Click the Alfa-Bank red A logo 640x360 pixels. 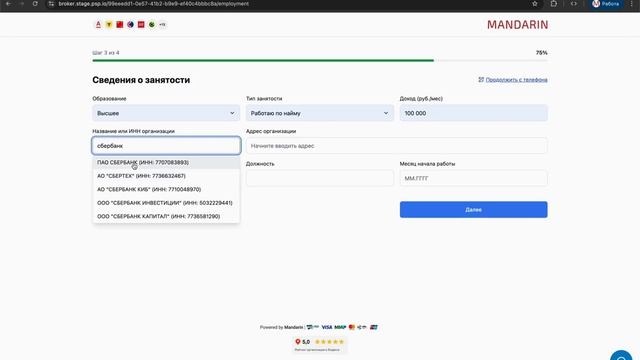98,24
